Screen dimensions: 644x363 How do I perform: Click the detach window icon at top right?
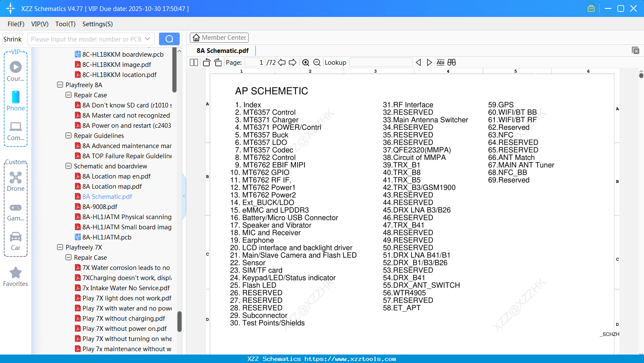pyautogui.click(x=636, y=50)
